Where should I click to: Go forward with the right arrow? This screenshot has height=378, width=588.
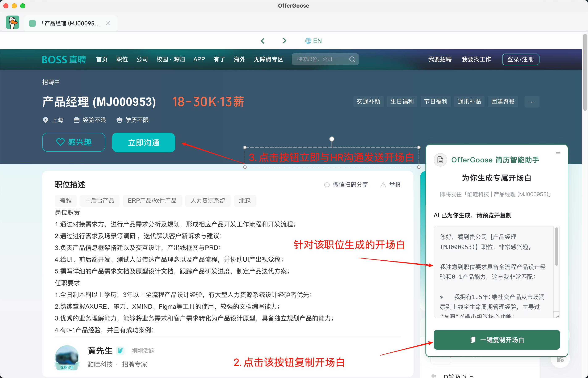click(284, 41)
